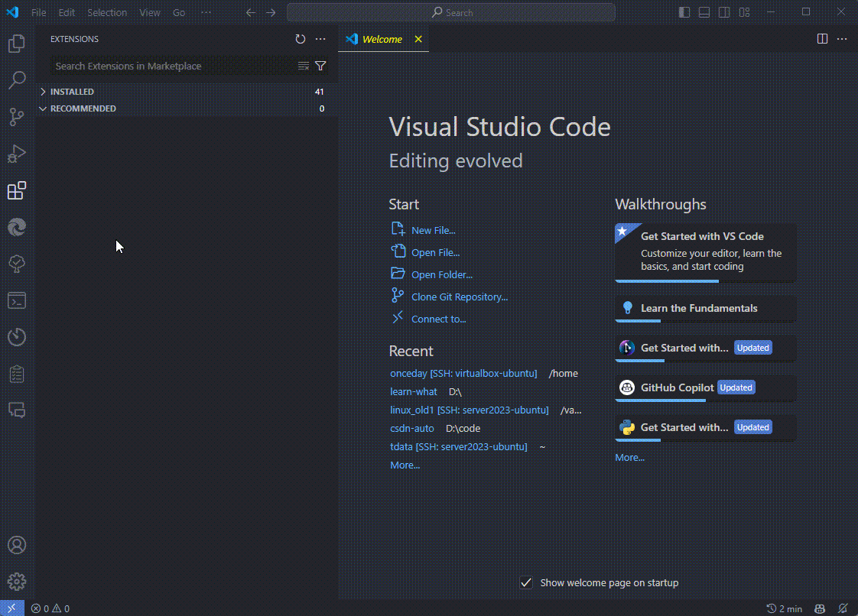This screenshot has height=616, width=858.
Task: Select the Extensions icon in activity bar
Action: [16, 190]
